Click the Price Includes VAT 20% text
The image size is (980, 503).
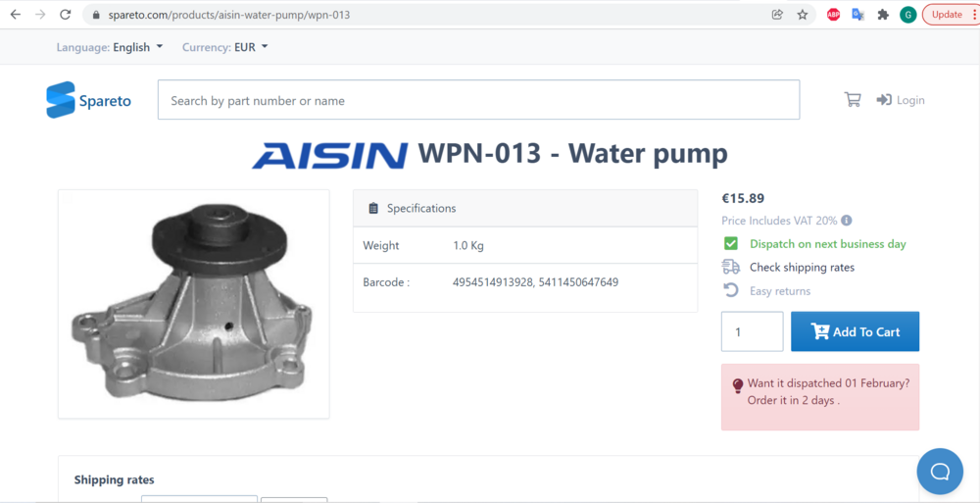[x=779, y=221]
